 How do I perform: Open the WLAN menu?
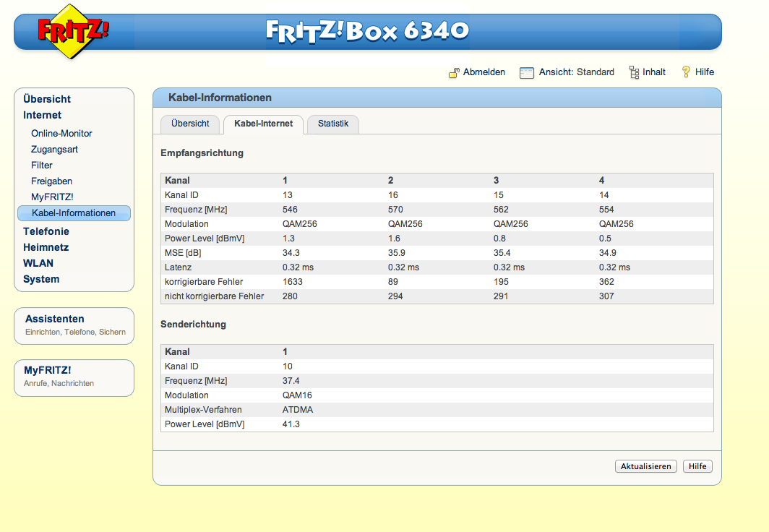tap(38, 263)
